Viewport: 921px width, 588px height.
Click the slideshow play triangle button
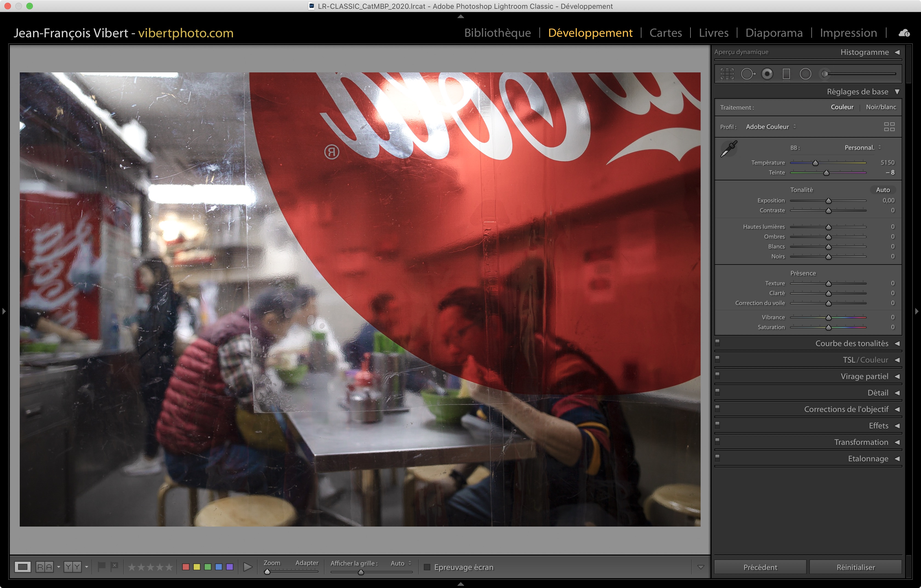coord(248,567)
